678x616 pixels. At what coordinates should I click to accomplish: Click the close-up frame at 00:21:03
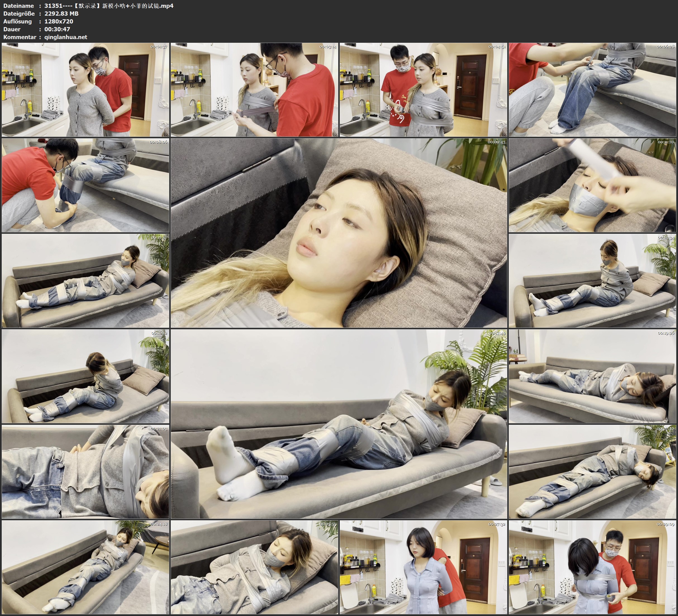(x=85, y=471)
